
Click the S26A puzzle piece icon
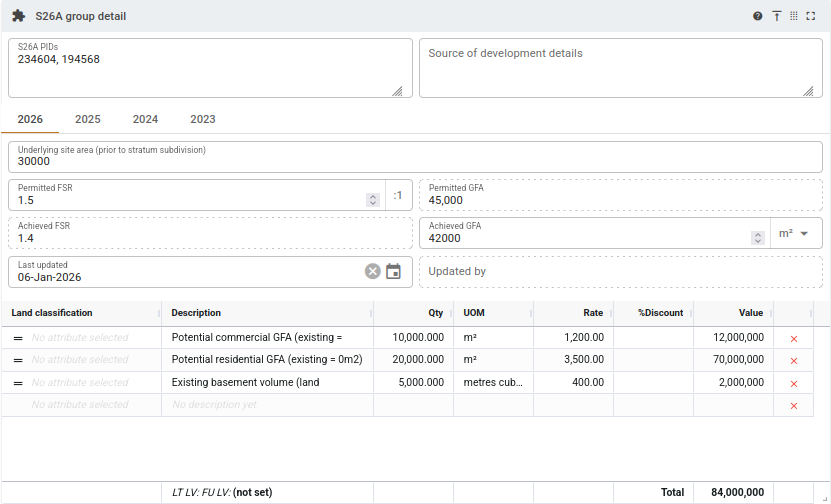(x=18, y=16)
